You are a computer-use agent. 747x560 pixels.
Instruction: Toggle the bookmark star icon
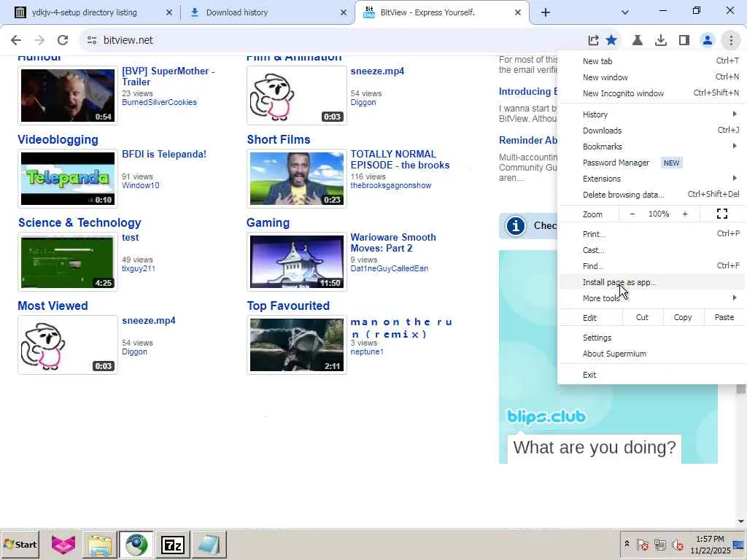click(612, 41)
